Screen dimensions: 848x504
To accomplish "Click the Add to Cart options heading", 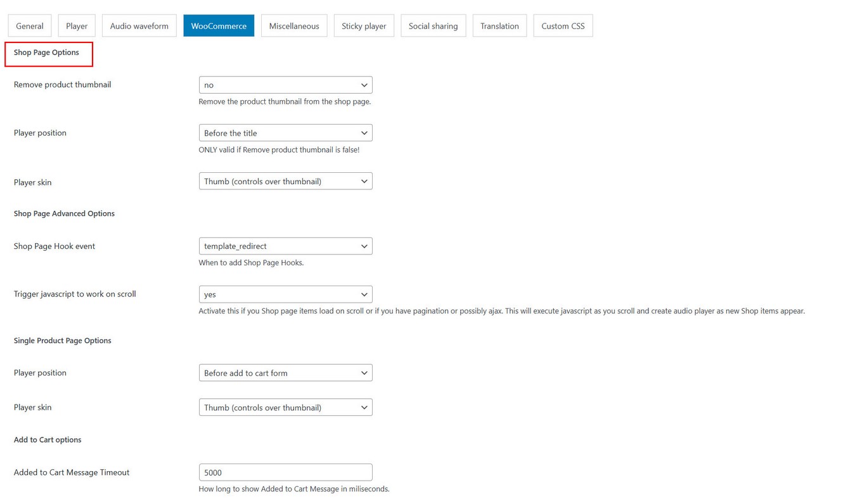I will (48, 440).
